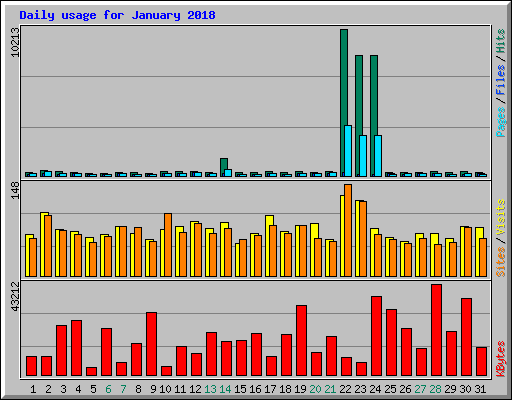Click the red KBytes bar for day 4
512x400 pixels.
click(76, 348)
